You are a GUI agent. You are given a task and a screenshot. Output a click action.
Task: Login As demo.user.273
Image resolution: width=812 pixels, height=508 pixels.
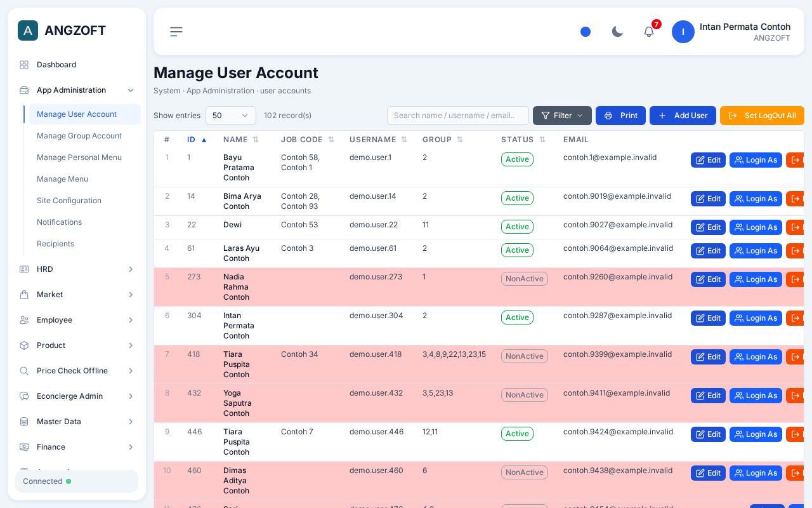(756, 279)
